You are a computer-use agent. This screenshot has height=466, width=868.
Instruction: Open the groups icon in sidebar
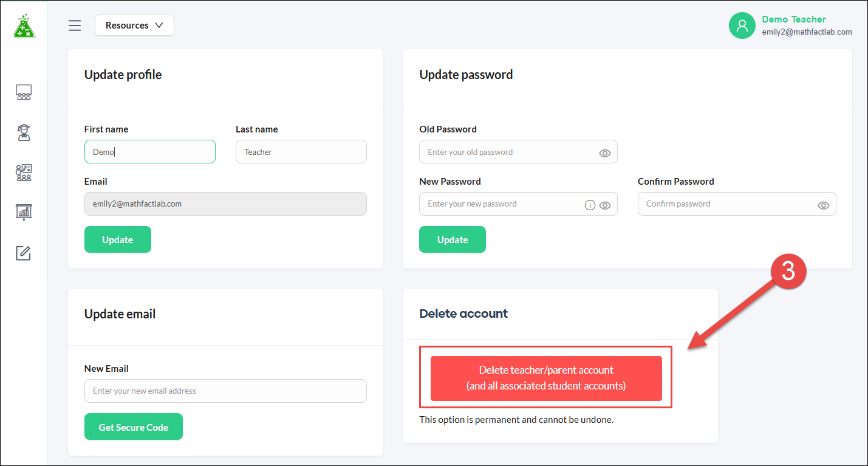click(x=24, y=173)
